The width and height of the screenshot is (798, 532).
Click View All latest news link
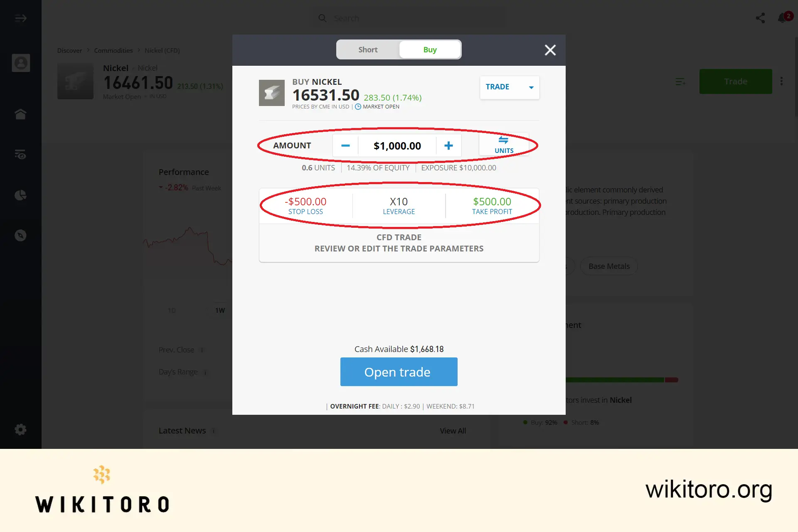click(453, 431)
